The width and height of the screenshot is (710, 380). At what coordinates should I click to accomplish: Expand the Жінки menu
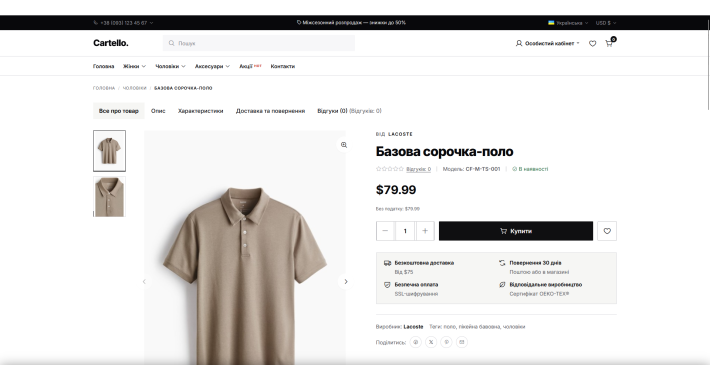134,67
